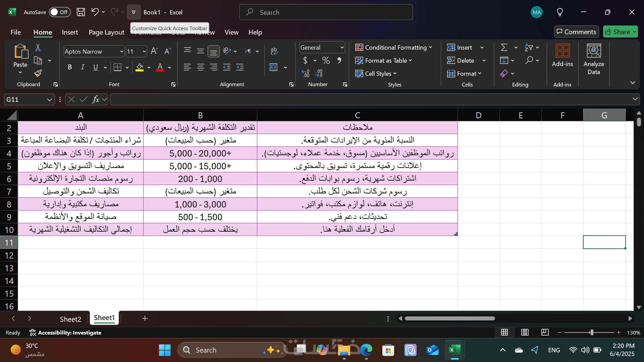
Task: Open the font name dropdown
Action: pos(121,52)
